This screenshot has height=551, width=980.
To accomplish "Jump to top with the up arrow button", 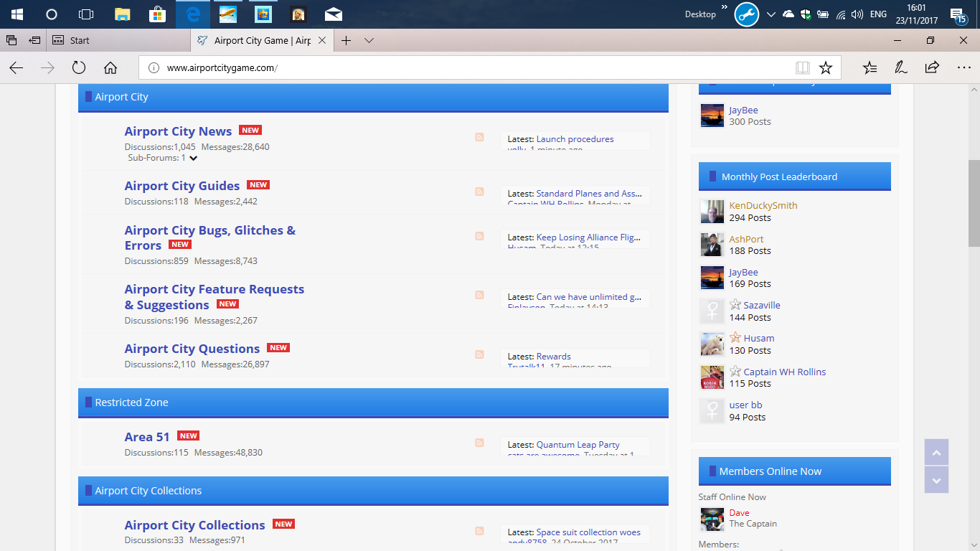I will point(936,453).
